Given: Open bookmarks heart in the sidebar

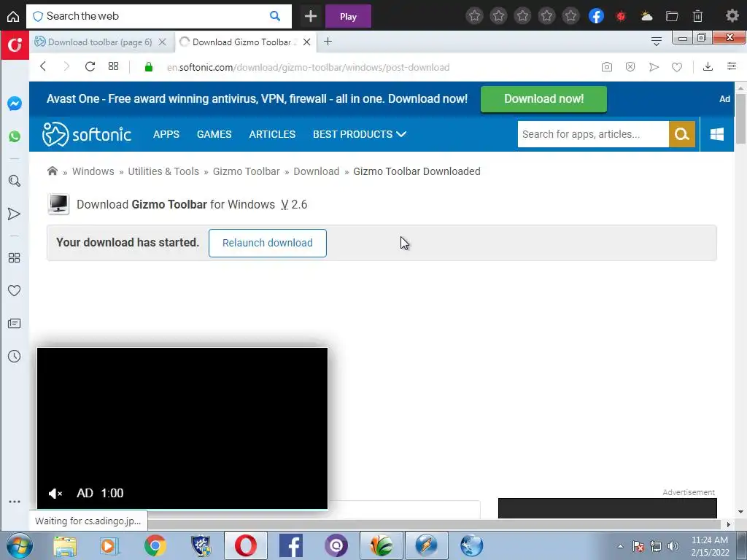Looking at the screenshot, I should pyautogui.click(x=15, y=290).
